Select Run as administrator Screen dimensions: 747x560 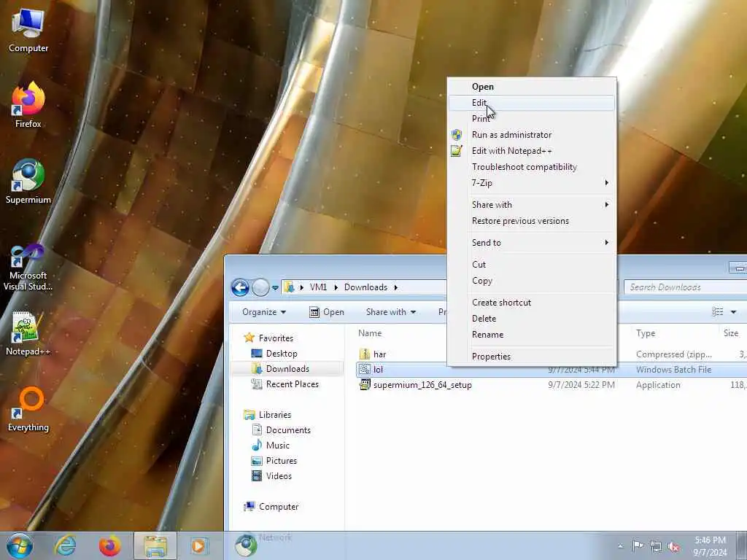[x=531, y=135]
